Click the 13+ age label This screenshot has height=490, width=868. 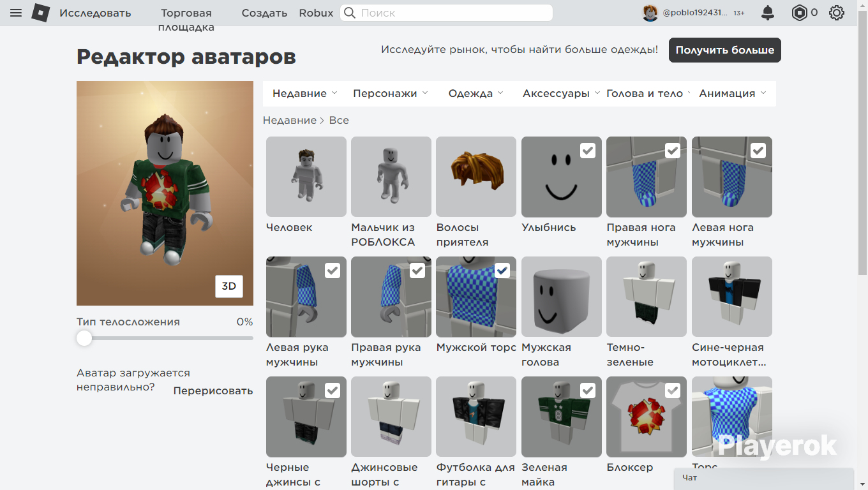point(739,13)
